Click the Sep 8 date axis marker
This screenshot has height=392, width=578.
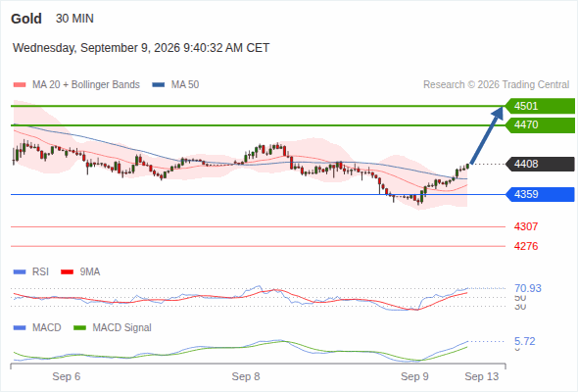coord(246,377)
